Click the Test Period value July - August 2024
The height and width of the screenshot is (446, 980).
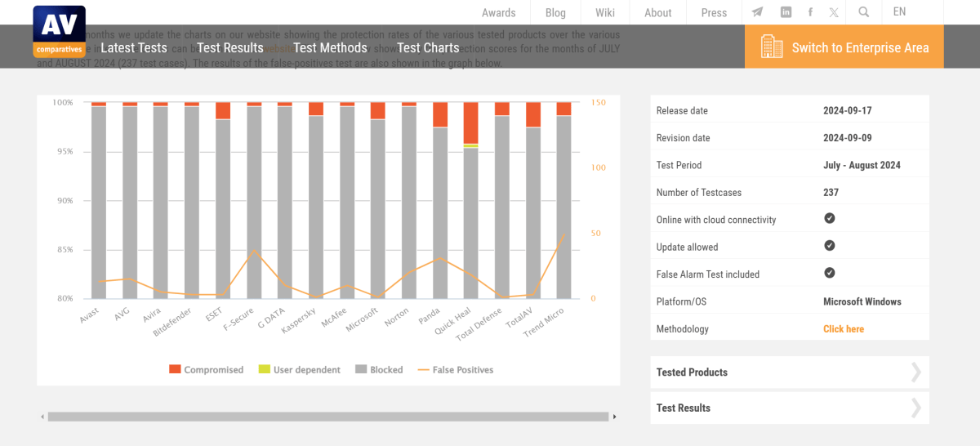(862, 165)
